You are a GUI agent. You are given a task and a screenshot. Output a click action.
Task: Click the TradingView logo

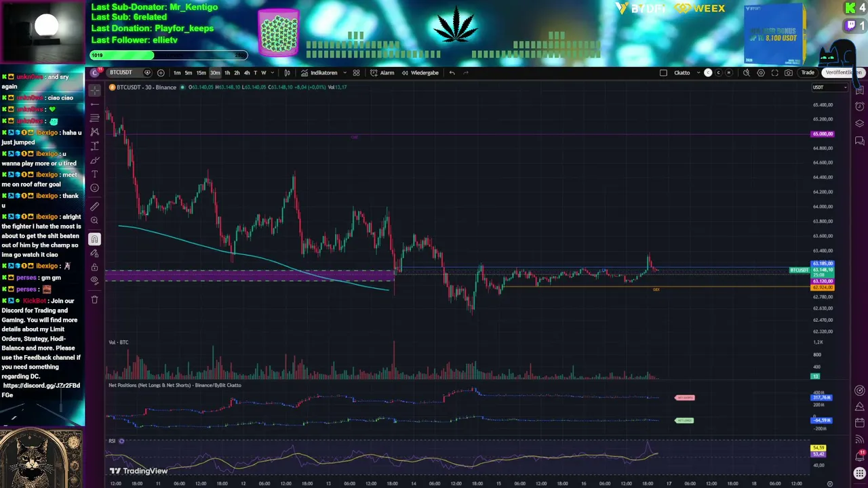138,471
